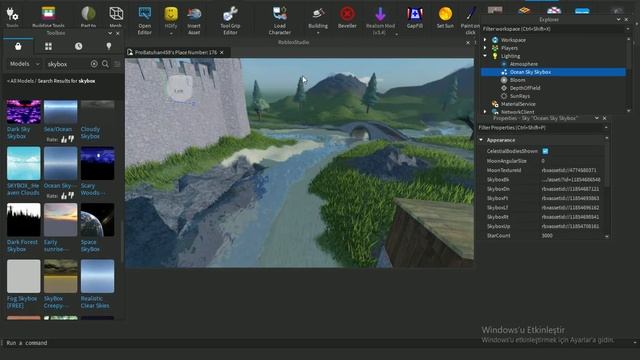Expand the Workspace tree node

pyautogui.click(x=485, y=40)
